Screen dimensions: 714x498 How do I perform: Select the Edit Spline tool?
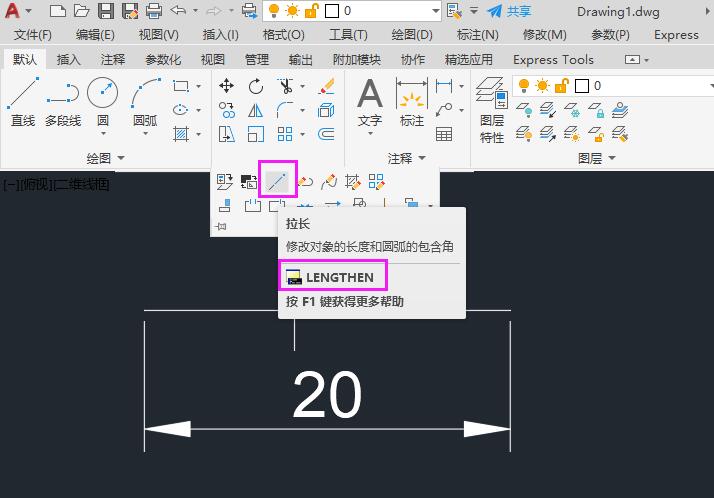coord(329,182)
